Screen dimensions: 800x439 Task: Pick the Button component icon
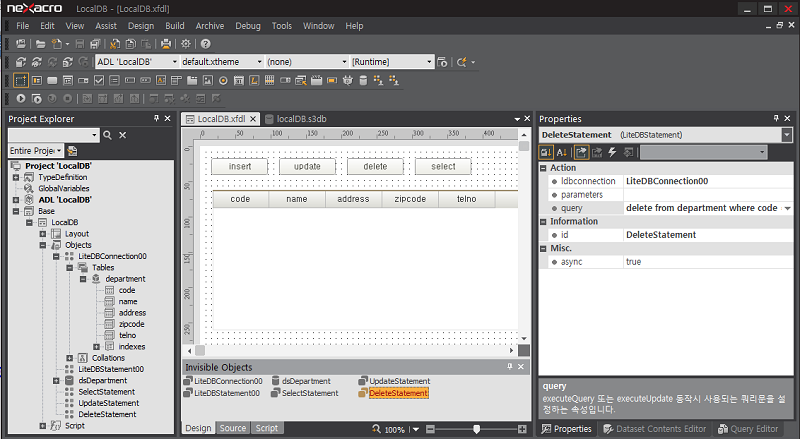[52, 80]
